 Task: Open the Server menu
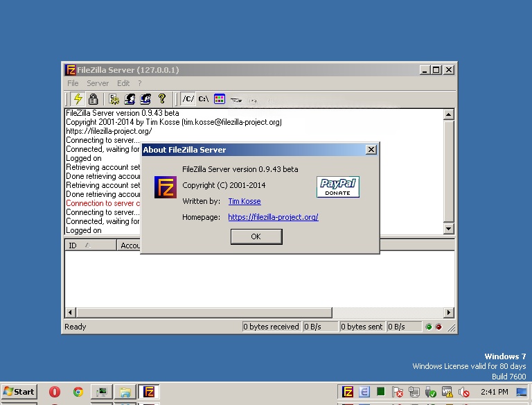click(x=98, y=83)
